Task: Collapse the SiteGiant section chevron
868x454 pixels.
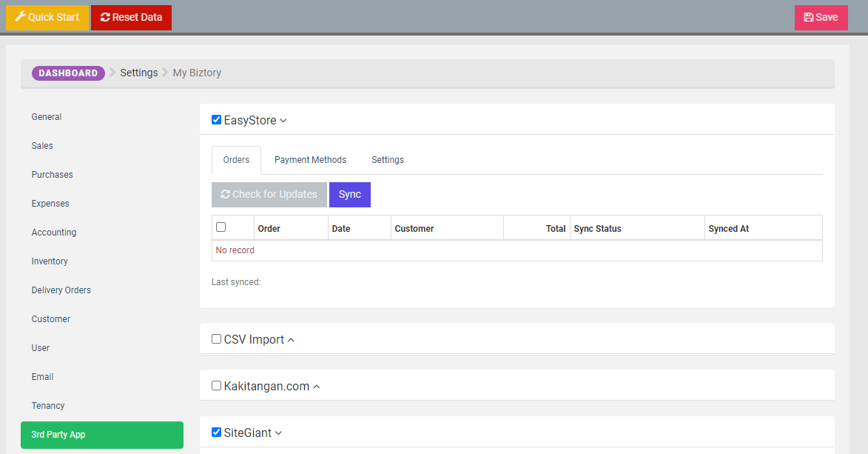Action: 279,433
